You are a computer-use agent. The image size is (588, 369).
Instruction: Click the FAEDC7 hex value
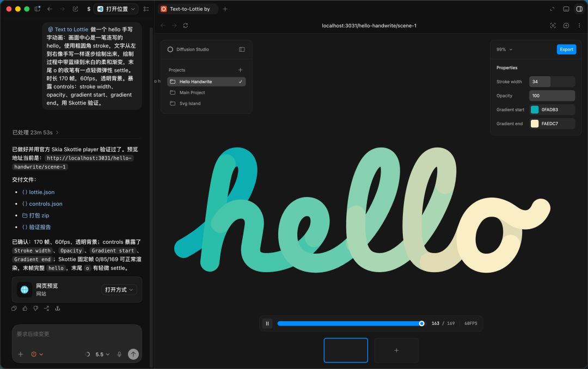pos(550,124)
